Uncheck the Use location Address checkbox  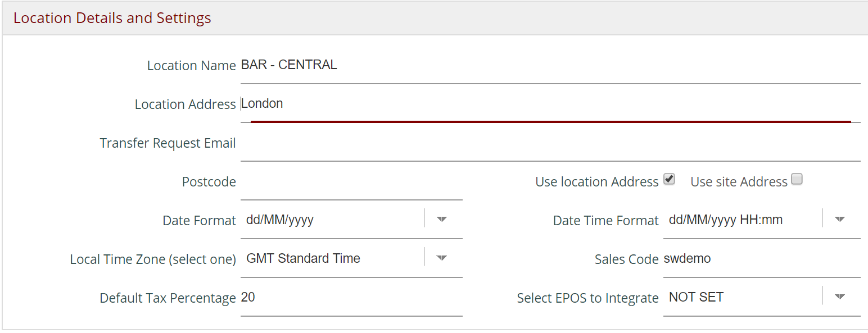coord(669,179)
